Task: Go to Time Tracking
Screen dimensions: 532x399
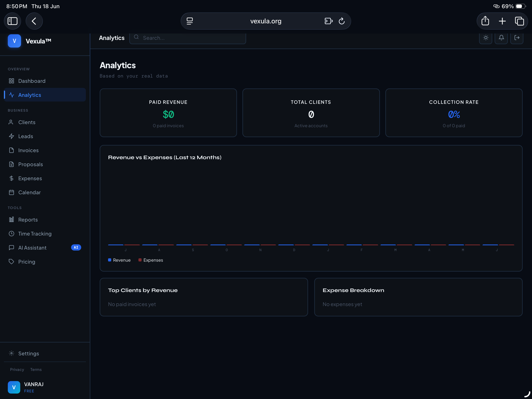Action: click(x=45, y=234)
